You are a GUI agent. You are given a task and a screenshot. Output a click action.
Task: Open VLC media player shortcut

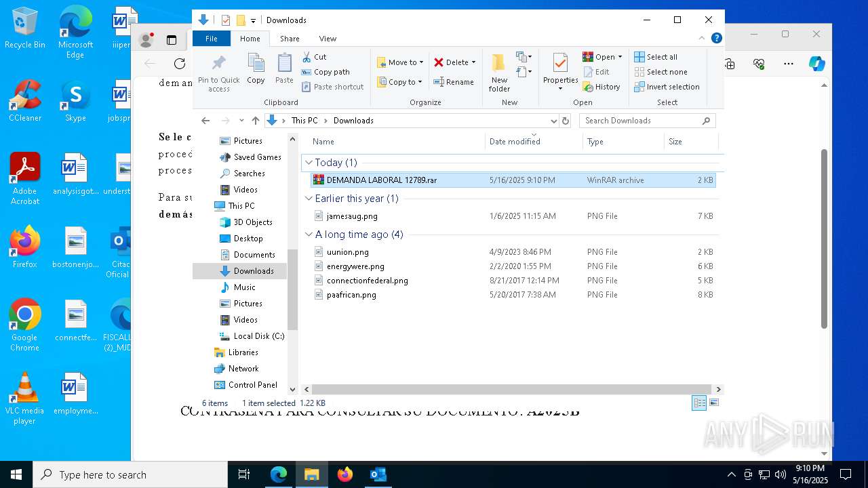(x=24, y=399)
